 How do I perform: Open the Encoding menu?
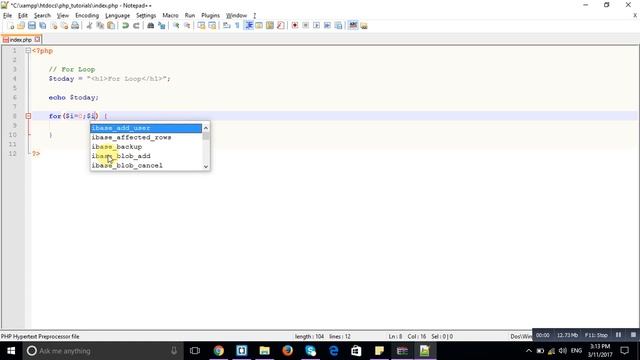[x=87, y=16]
